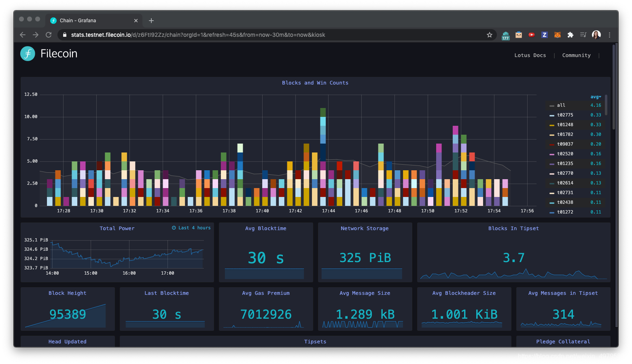
Task: Toggle series t02520 in legend
Action: click(x=565, y=154)
